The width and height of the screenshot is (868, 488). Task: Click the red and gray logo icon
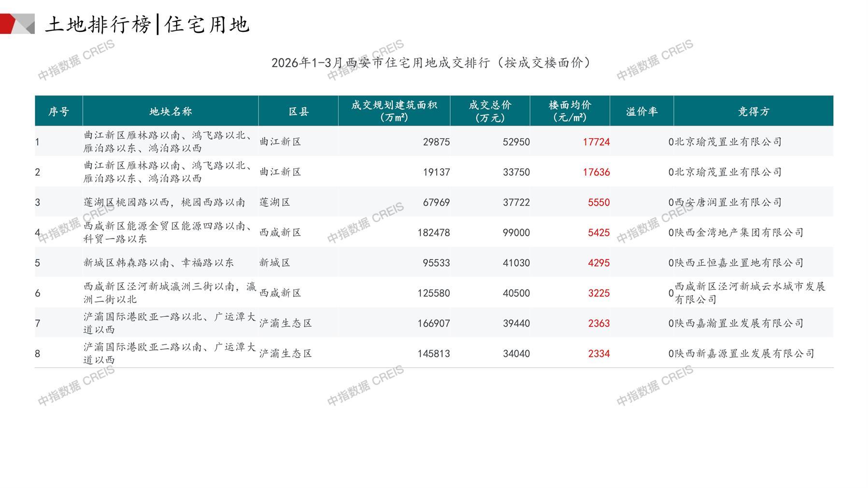coord(17,24)
